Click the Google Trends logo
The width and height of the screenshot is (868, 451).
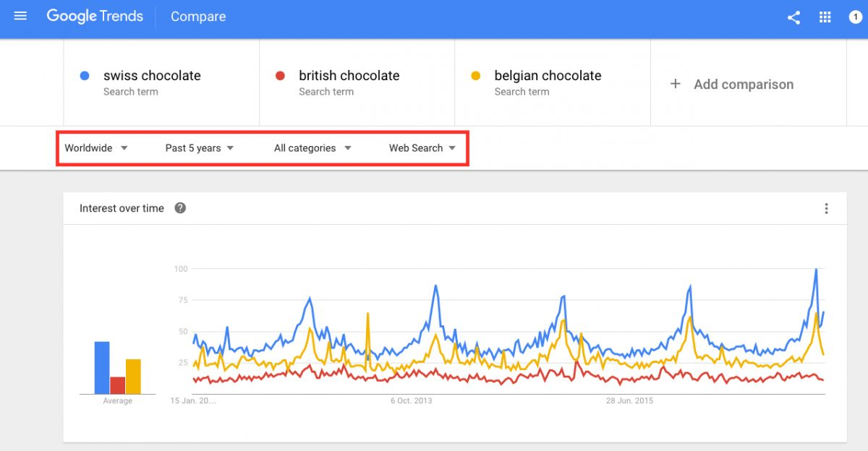point(95,16)
